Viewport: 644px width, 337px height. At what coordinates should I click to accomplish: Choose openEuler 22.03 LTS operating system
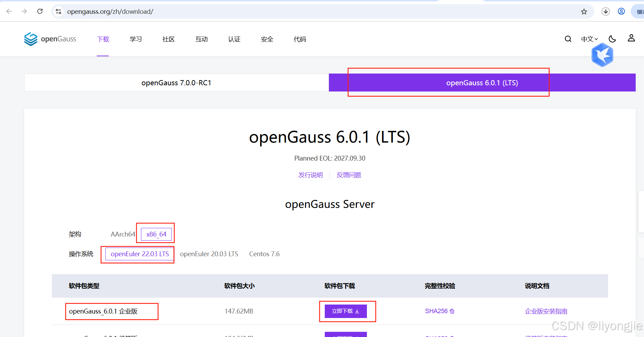point(140,254)
